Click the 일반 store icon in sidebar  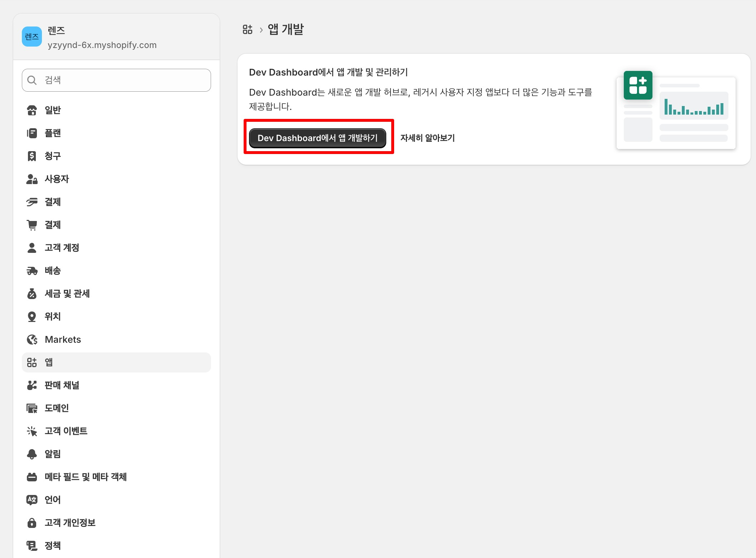[32, 110]
